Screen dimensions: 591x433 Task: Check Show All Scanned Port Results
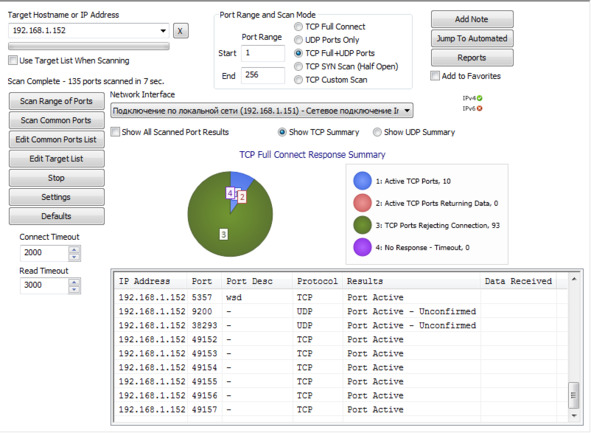pos(115,132)
